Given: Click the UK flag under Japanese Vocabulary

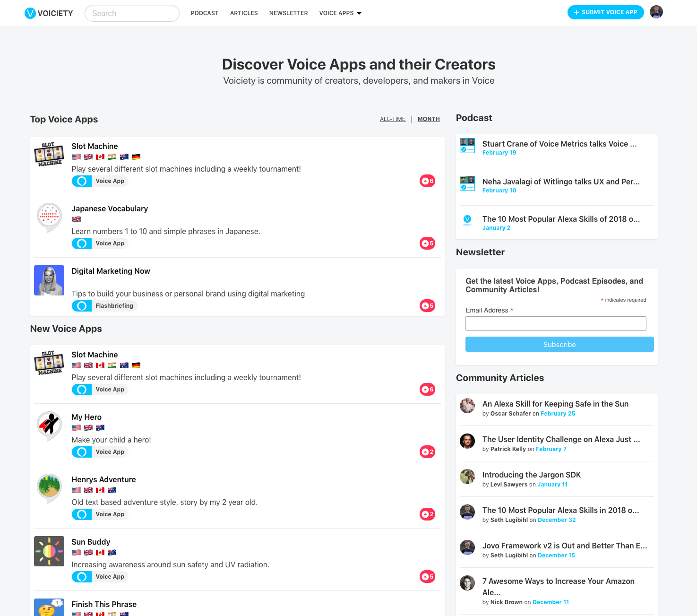Looking at the screenshot, I should pos(77,219).
